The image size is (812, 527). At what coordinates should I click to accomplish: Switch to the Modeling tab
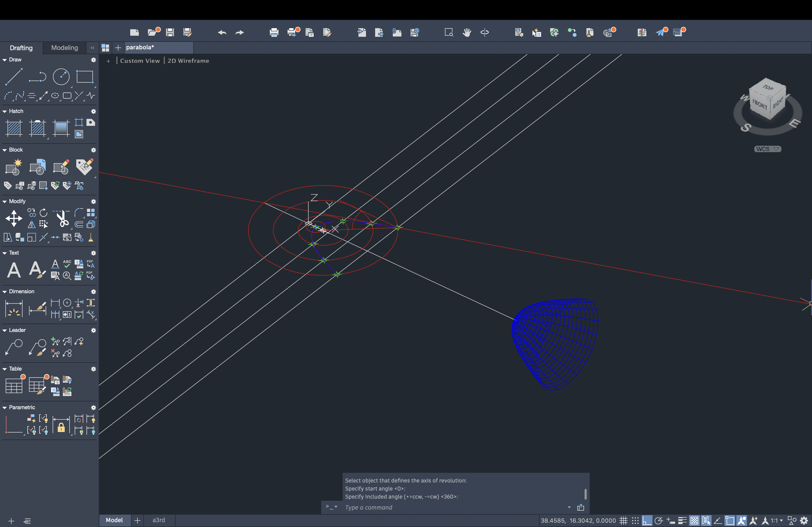pyautogui.click(x=64, y=48)
